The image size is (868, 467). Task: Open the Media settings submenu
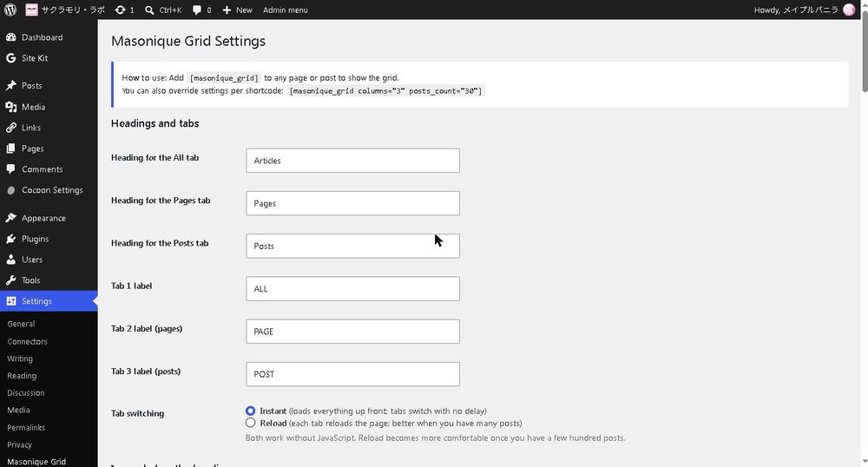pos(18,410)
